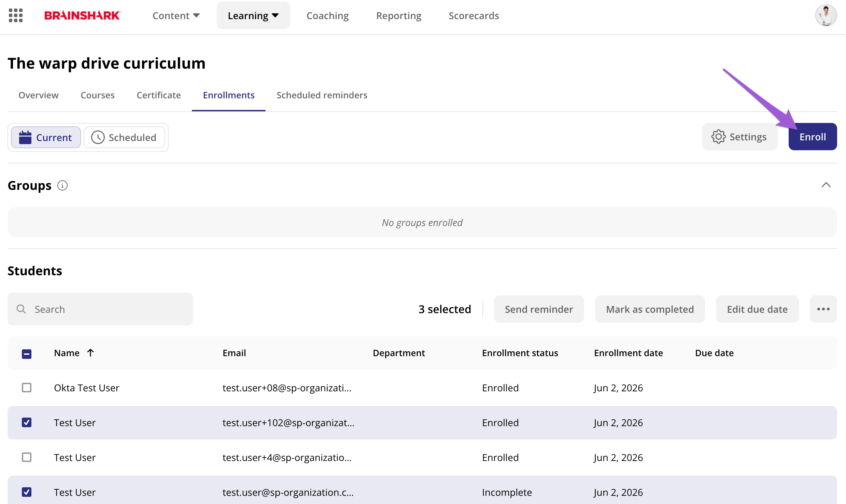Switch to the Courses tab
Image resolution: width=846 pixels, height=504 pixels.
click(x=98, y=95)
